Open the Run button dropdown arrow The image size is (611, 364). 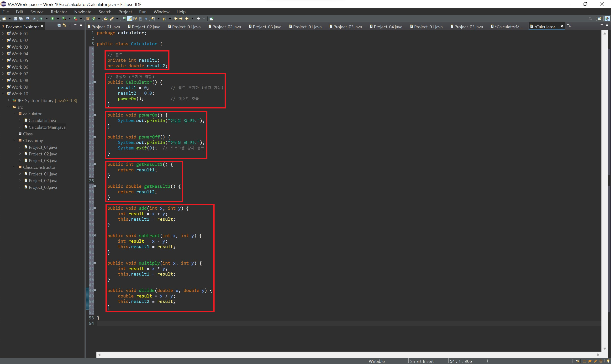(x=58, y=19)
